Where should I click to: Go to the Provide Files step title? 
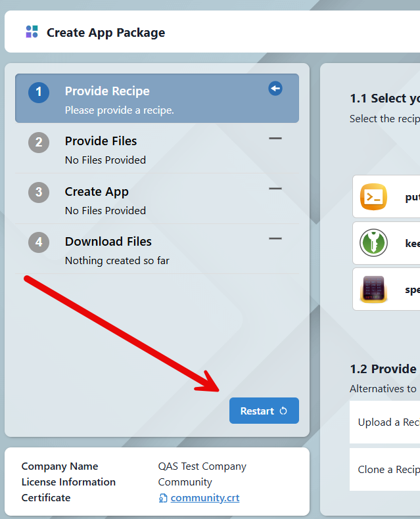click(x=101, y=141)
